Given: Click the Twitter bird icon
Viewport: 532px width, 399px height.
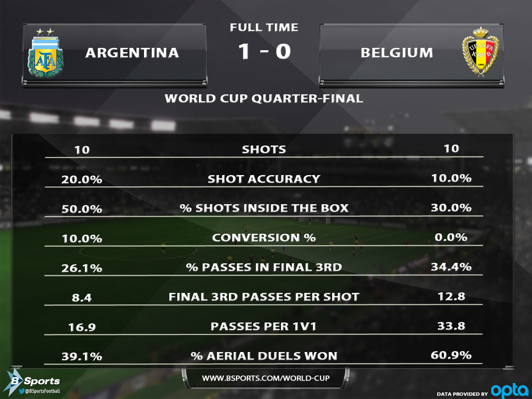Looking at the screenshot, I should [x=22, y=391].
